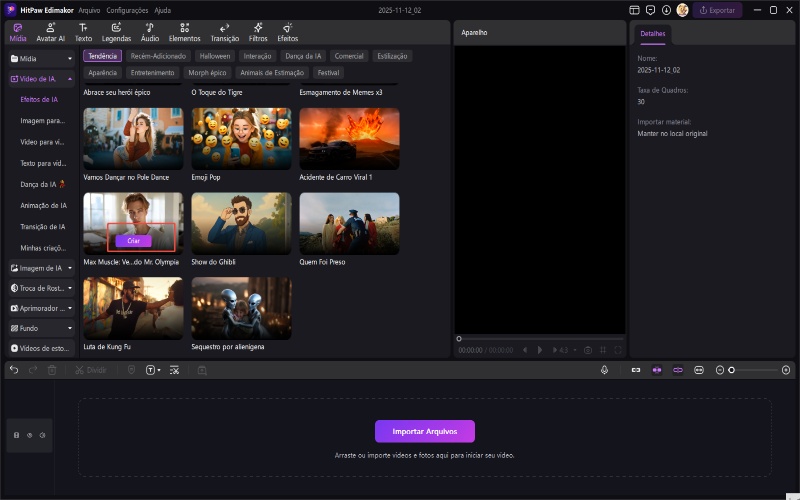
Task: Click the Importar Arquivos button
Action: coord(424,431)
